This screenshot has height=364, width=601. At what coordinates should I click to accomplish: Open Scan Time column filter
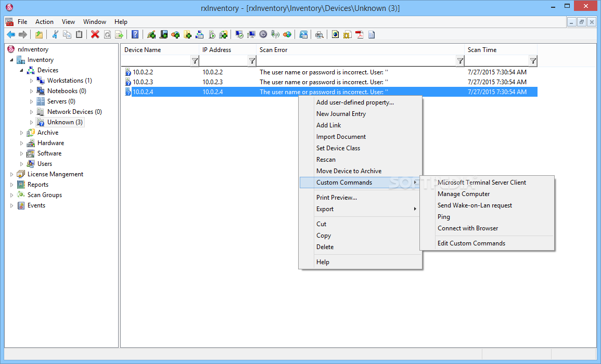(533, 61)
